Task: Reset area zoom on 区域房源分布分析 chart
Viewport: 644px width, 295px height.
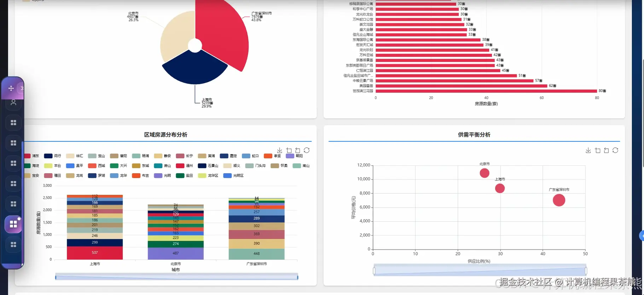Action: coord(298,151)
